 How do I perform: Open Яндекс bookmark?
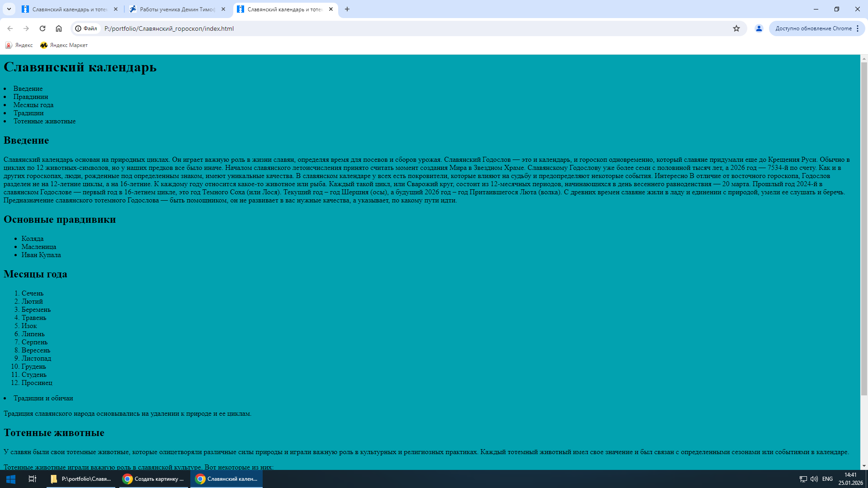[x=19, y=45]
